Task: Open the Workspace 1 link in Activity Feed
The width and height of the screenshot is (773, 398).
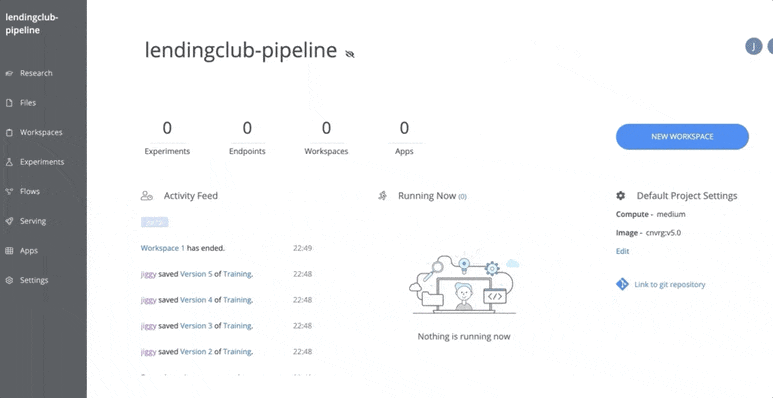Action: [163, 248]
